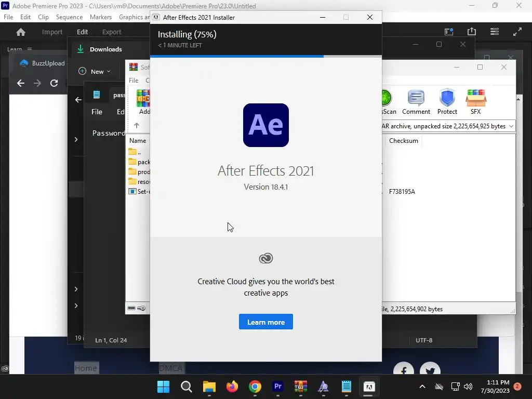Screen dimensions: 532x399
Task: Click WinRAR Checksum column header
Action: coord(403,140)
